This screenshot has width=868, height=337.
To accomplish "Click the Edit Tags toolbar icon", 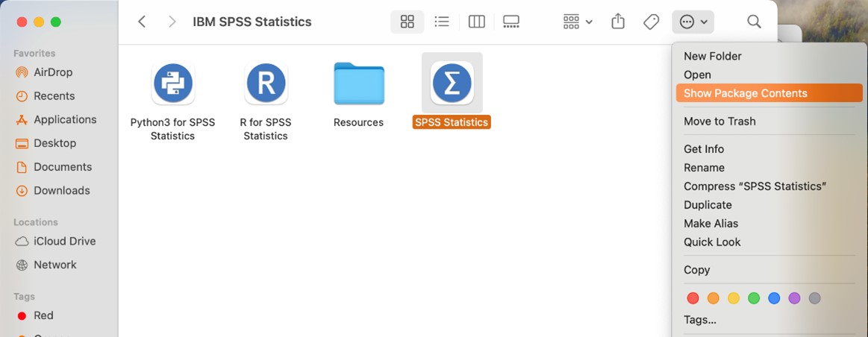I will [651, 22].
